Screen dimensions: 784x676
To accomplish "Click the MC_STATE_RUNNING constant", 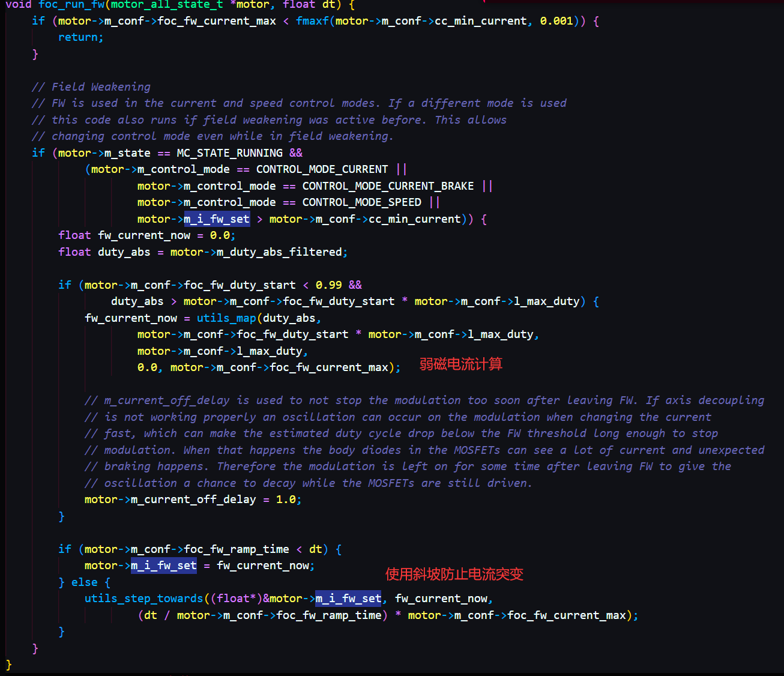I will (229, 153).
